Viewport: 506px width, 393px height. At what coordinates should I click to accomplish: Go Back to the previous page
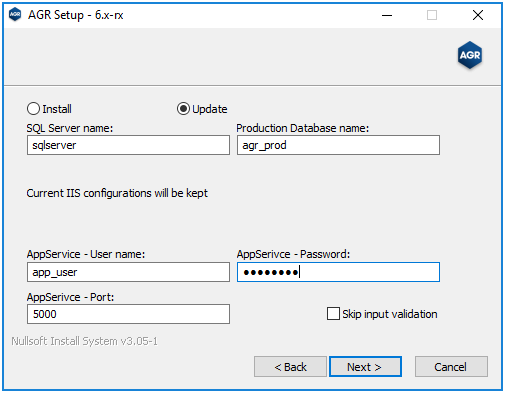290,367
